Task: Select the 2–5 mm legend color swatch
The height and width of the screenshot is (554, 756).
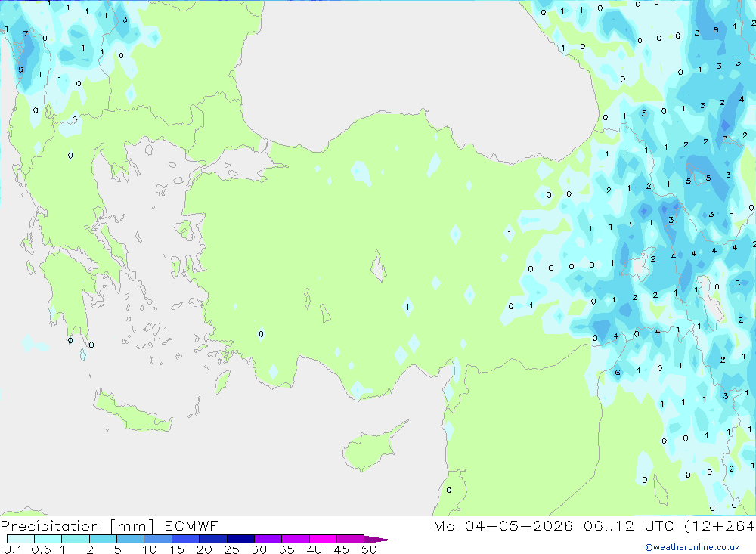Action: [x=103, y=539]
